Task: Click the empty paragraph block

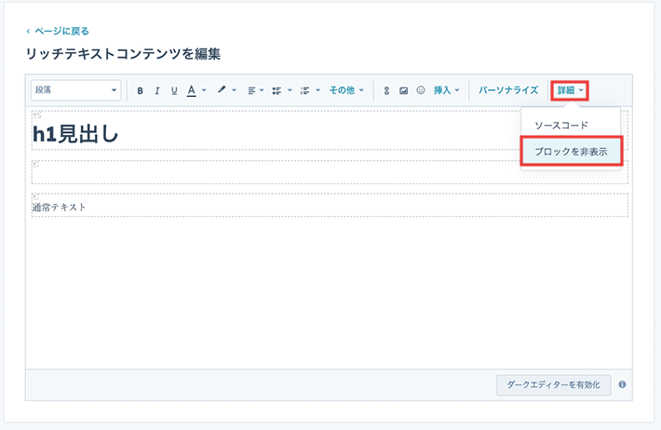Action: [330, 172]
